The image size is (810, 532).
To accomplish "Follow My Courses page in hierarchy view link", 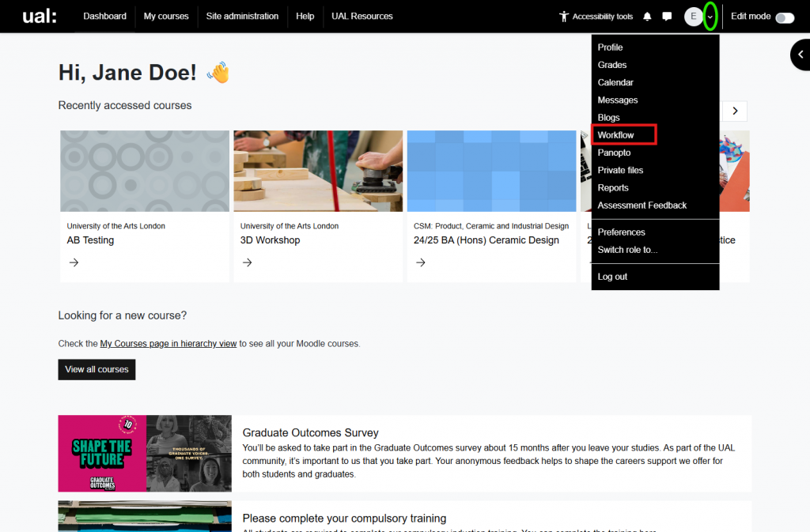I will click(x=168, y=344).
